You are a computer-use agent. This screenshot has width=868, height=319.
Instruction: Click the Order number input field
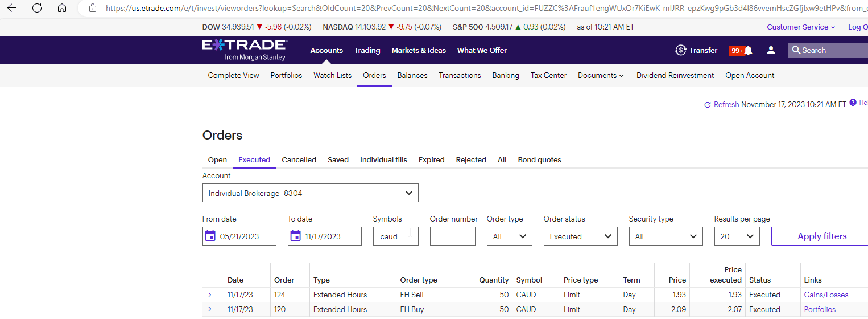click(x=453, y=236)
